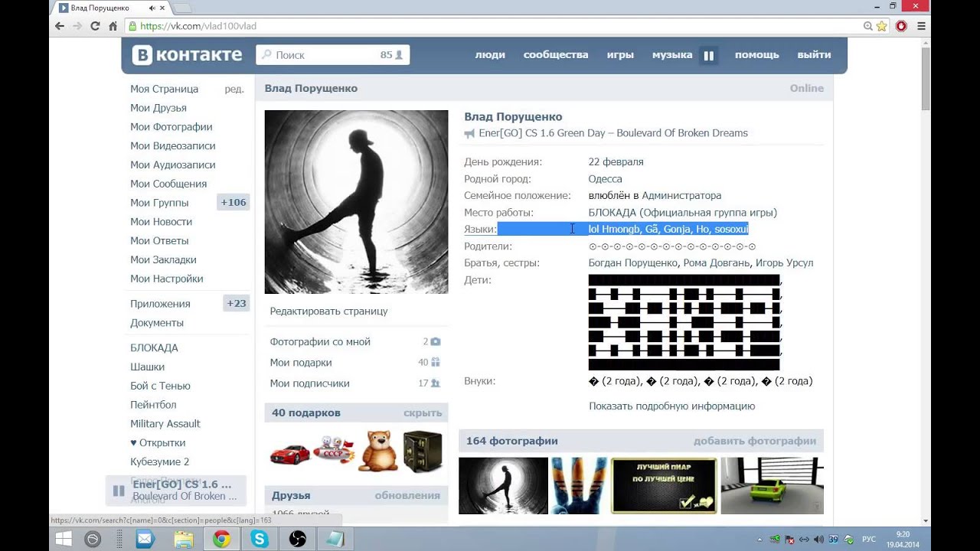Image resolution: width=980 pixels, height=551 pixels.
Task: Open the profile avatar photo
Action: 356,202
